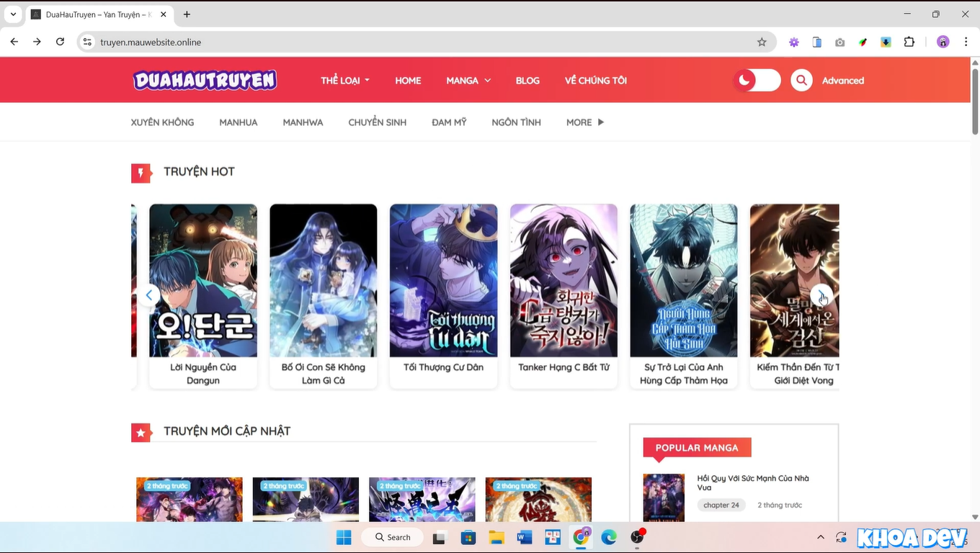Expand the THỂ LOẠI dropdown

pyautogui.click(x=345, y=81)
